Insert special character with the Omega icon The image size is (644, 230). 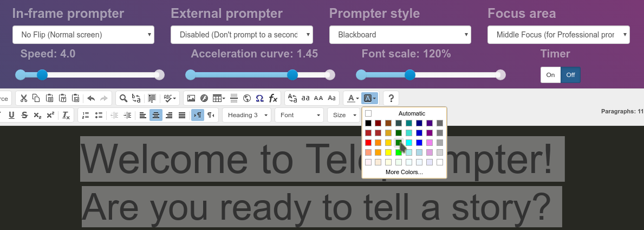(x=259, y=98)
